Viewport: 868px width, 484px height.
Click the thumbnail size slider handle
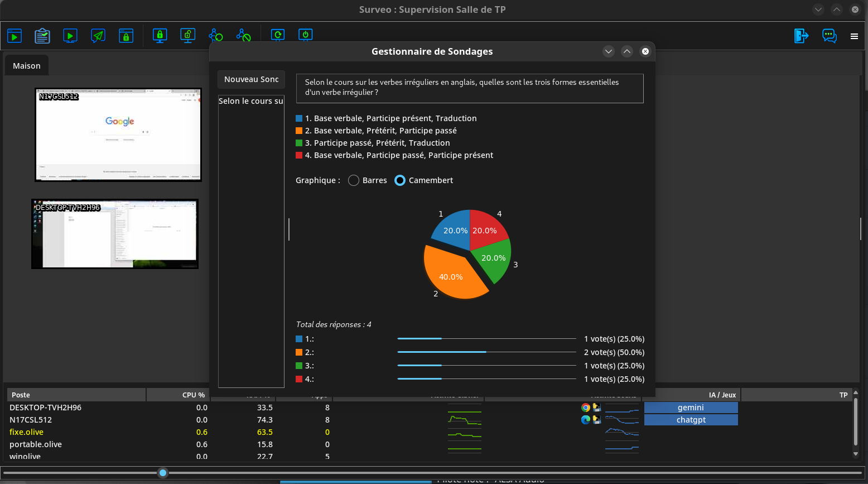click(163, 473)
